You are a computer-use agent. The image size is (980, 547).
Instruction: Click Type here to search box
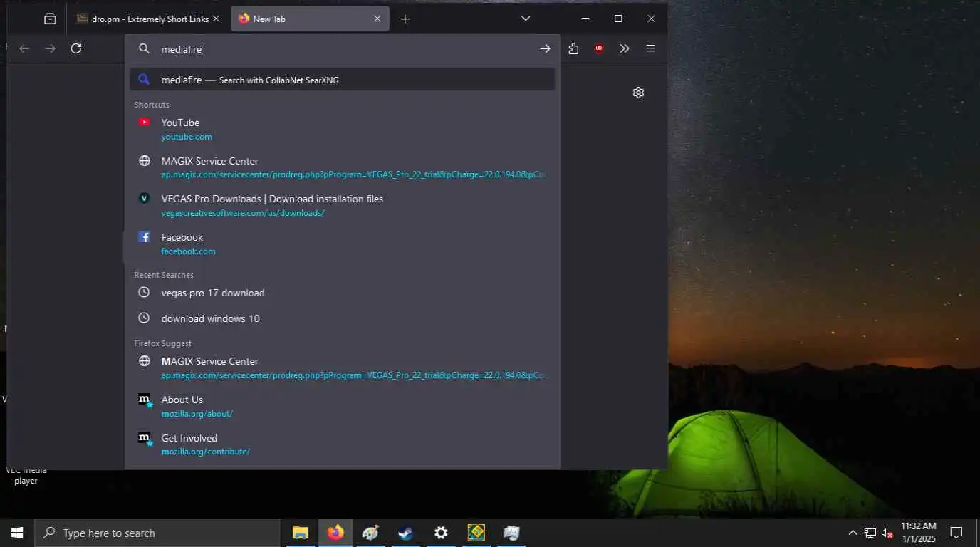click(x=157, y=533)
